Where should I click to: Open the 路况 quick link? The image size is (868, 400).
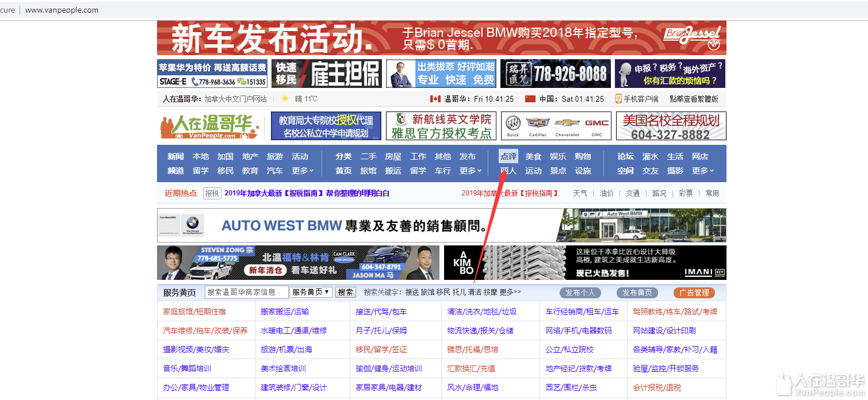[659, 193]
